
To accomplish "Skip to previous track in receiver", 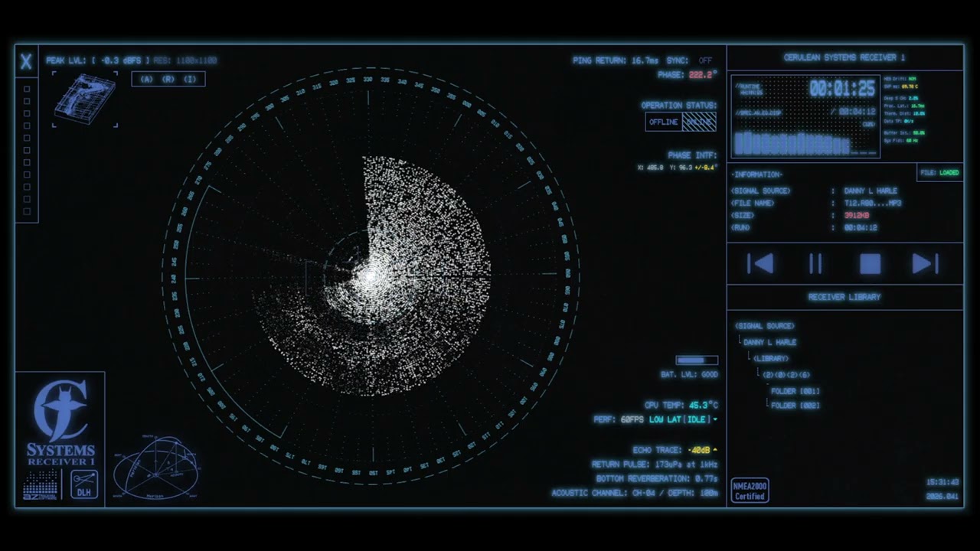I will [760, 264].
